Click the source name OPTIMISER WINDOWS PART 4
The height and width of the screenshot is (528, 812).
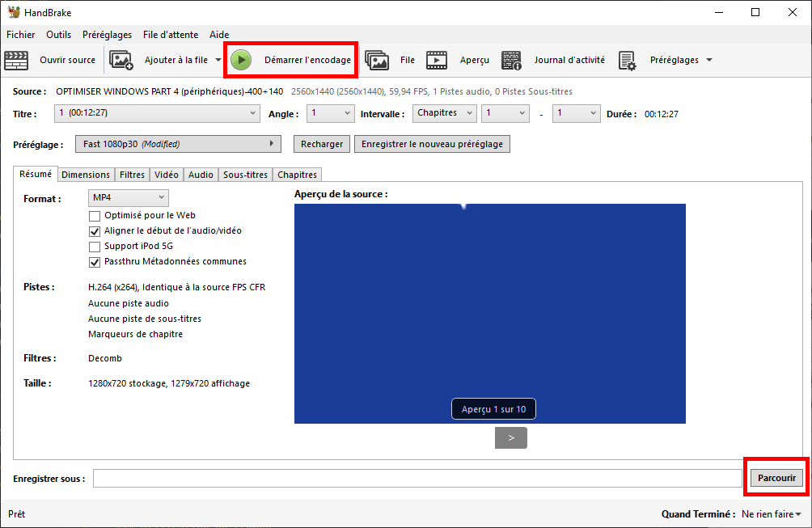click(x=169, y=91)
